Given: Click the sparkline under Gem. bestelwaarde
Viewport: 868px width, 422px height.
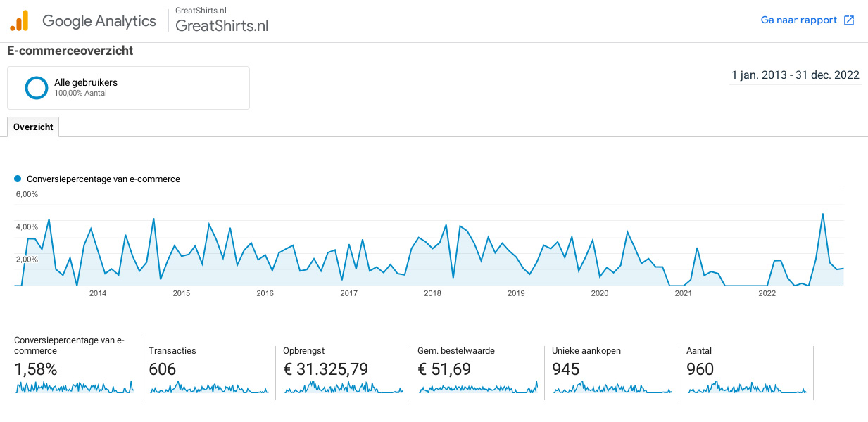Looking at the screenshot, I should pos(477,387).
